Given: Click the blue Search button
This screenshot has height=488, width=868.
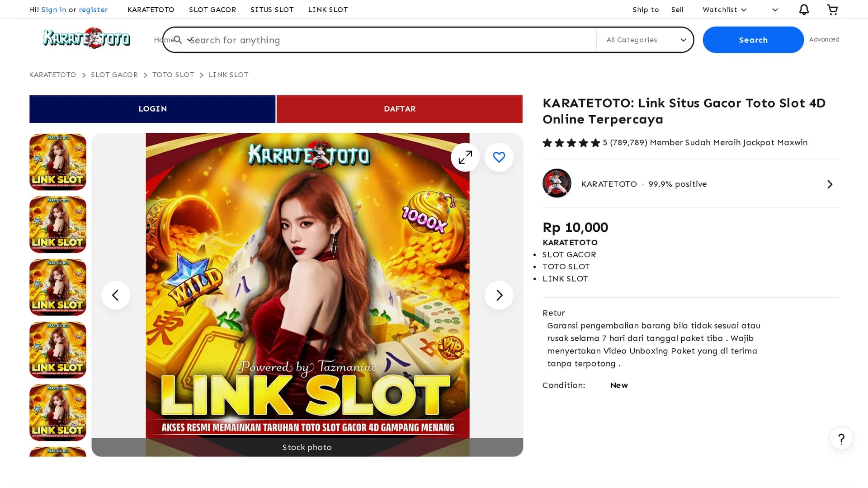Looking at the screenshot, I should [x=753, y=40].
